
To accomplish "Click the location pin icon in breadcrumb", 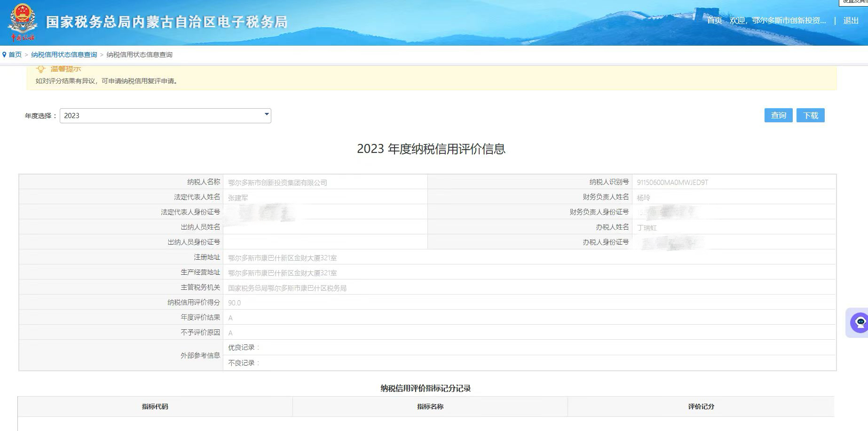I will 4,55.
